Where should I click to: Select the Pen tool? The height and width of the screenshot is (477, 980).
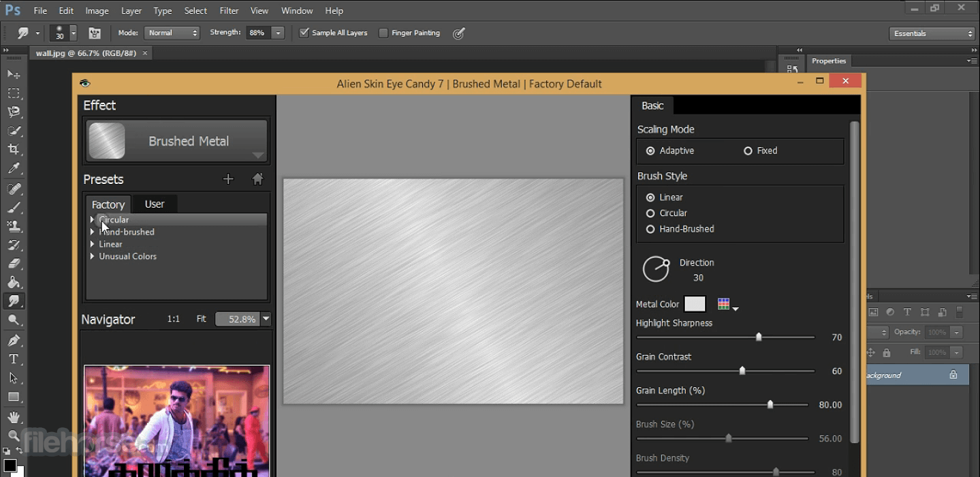[x=13, y=340]
